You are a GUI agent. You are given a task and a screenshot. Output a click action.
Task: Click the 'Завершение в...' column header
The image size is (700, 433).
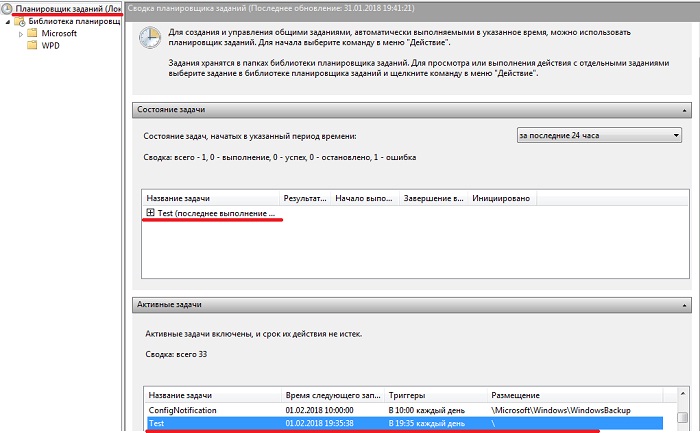(433, 198)
